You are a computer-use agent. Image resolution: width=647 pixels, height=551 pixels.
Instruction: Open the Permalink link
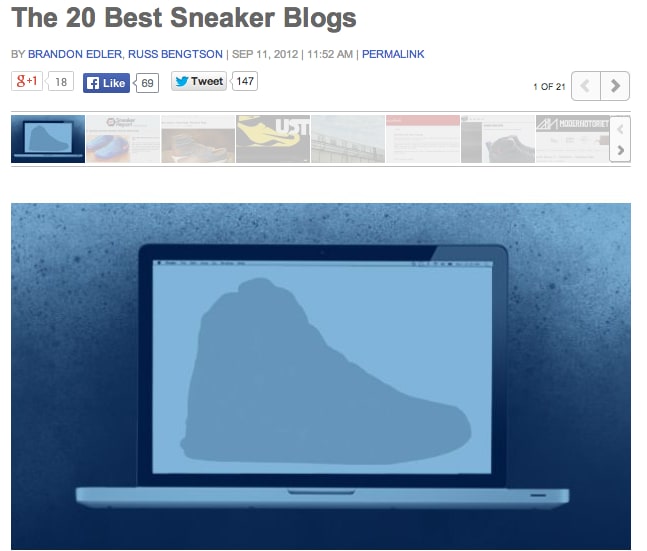click(393, 54)
